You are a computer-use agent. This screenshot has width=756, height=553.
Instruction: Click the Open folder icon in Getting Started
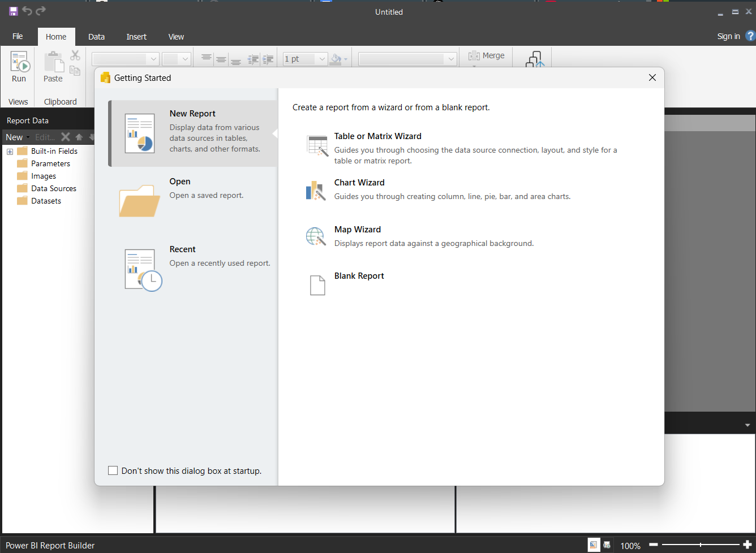tap(139, 201)
